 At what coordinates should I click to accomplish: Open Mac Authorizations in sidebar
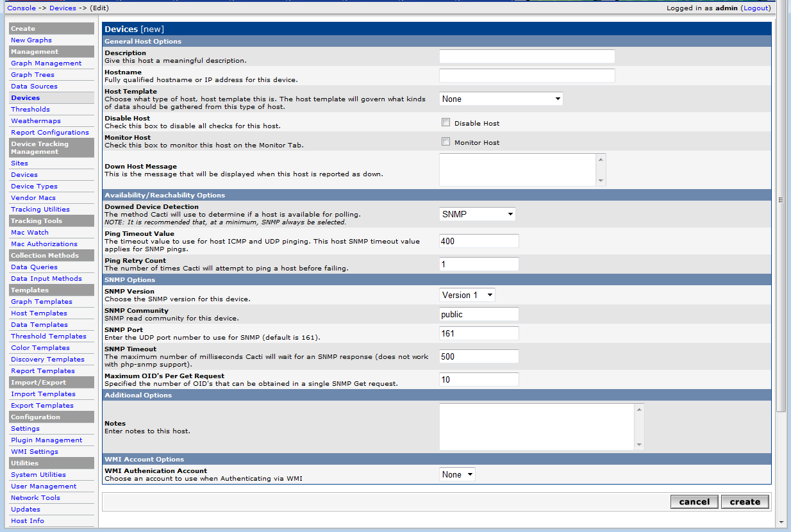pos(44,244)
